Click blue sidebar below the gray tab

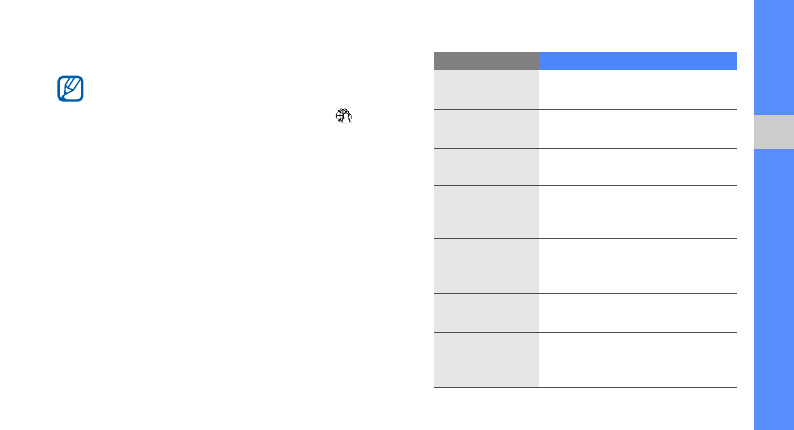pyautogui.click(x=772, y=290)
